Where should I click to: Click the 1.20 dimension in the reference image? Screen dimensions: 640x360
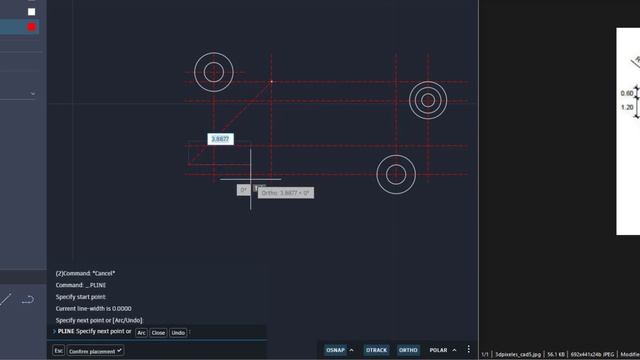pos(627,107)
